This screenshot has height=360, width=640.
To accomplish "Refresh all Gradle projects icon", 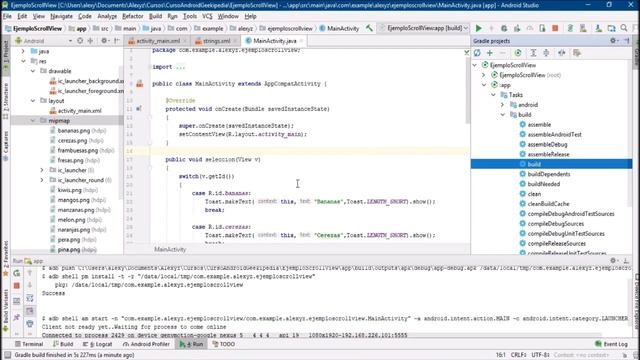I will click(x=477, y=53).
